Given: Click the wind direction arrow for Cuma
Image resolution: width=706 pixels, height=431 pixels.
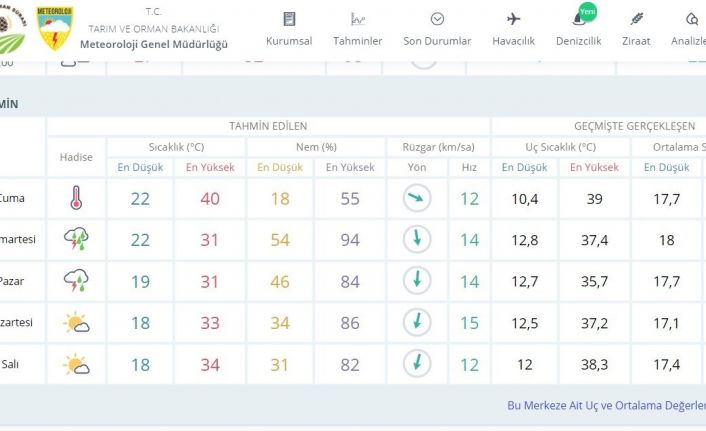Looking at the screenshot, I should click(x=417, y=199).
